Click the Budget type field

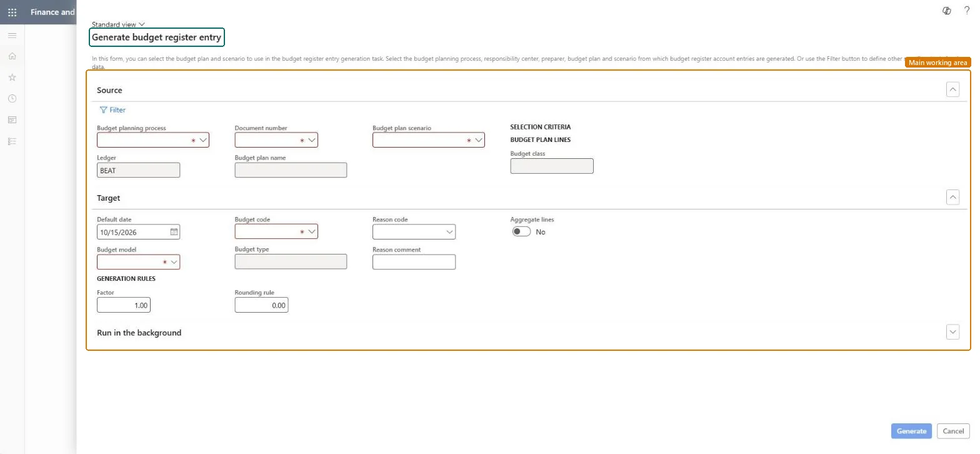coord(291,262)
